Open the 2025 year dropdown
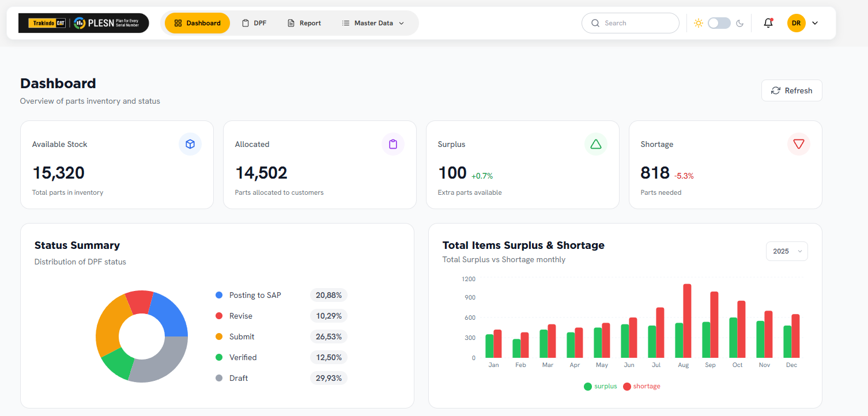The width and height of the screenshot is (868, 416). (x=787, y=251)
